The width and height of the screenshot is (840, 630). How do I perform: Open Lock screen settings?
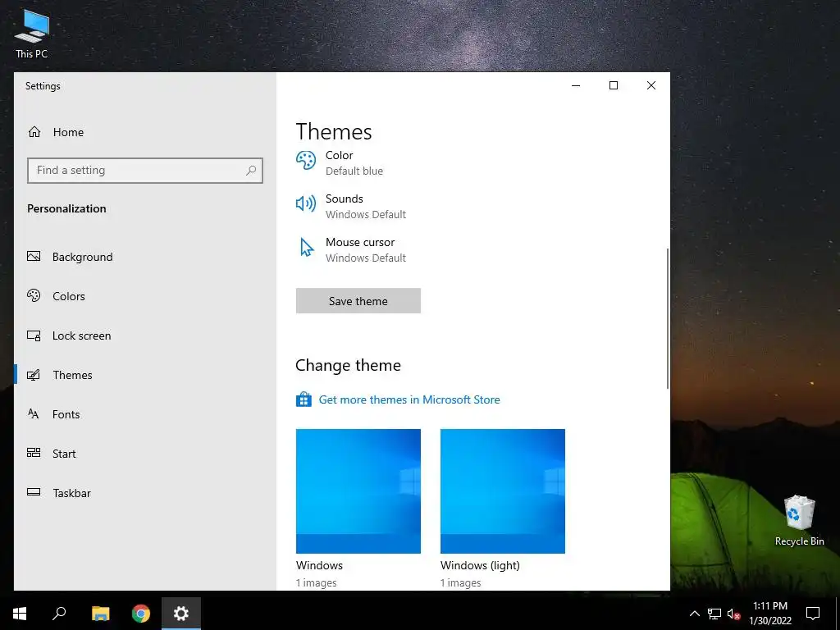coord(144,336)
